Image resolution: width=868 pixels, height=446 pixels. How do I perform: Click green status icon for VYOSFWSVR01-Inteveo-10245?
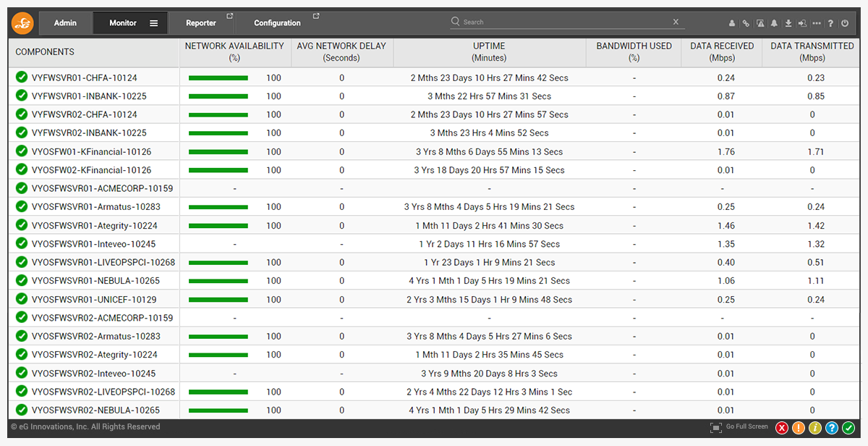(x=22, y=244)
